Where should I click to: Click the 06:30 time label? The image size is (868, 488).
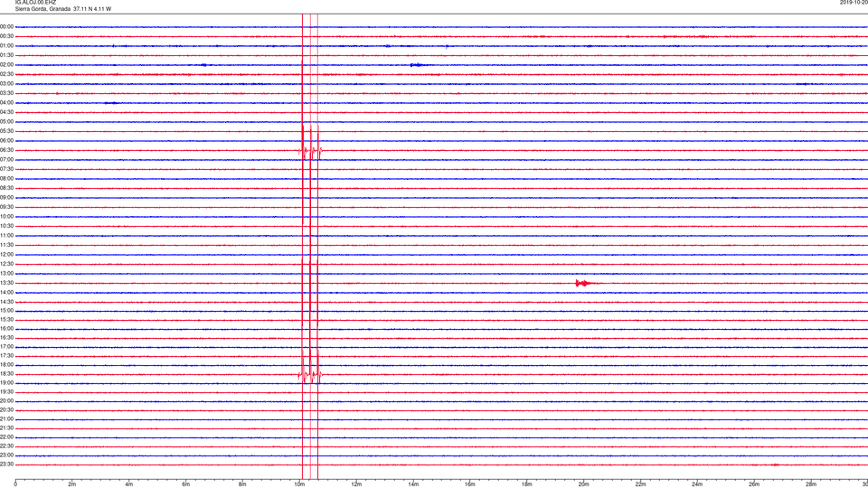6,150
